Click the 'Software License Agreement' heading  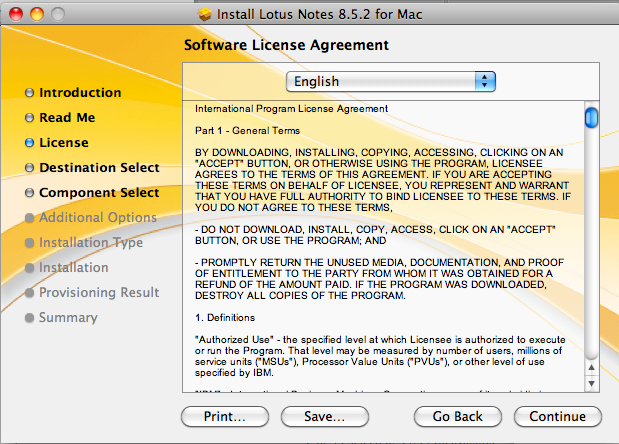287,45
